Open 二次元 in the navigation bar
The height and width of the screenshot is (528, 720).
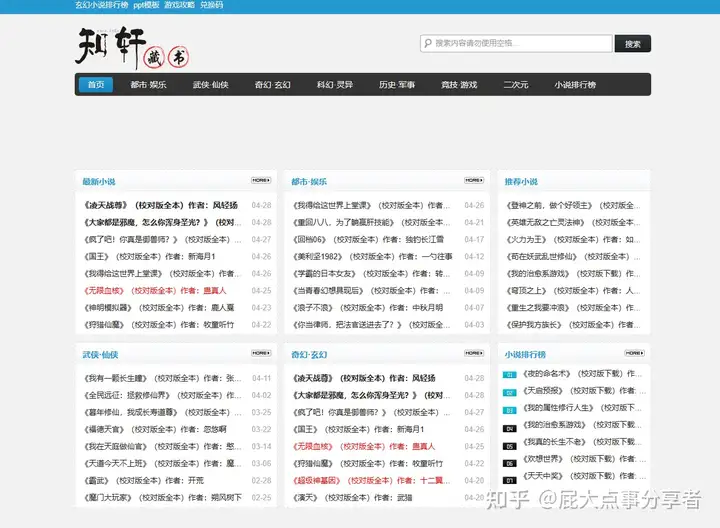pos(516,84)
